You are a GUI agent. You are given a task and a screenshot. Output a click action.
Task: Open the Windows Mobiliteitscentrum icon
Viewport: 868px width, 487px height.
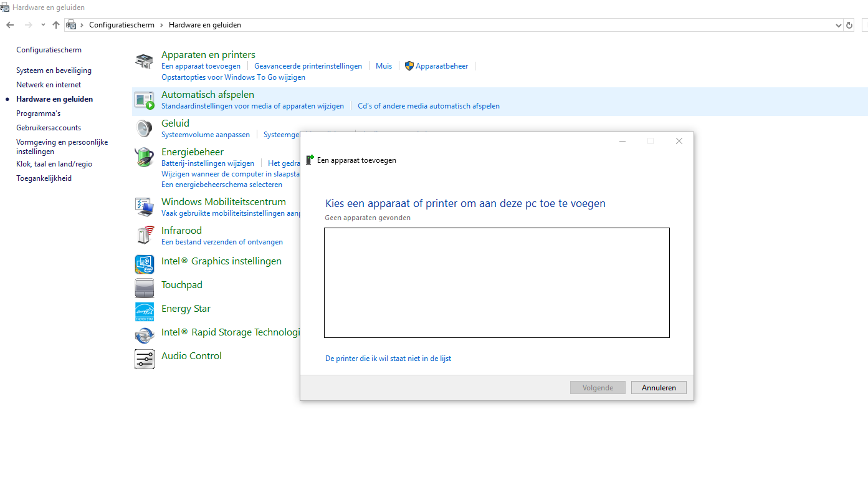tap(144, 207)
